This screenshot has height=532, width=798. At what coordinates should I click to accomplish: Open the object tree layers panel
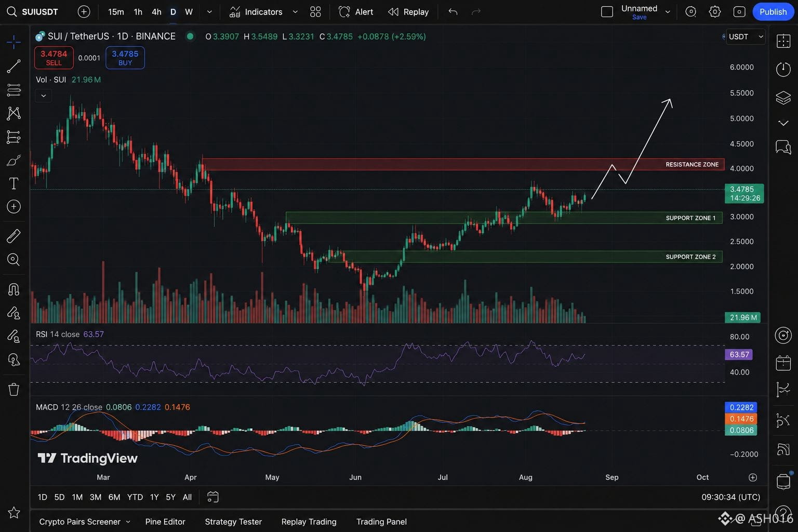783,97
